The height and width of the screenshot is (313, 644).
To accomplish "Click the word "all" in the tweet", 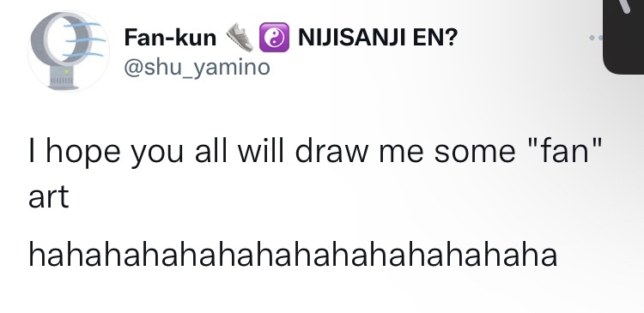I will [210, 151].
